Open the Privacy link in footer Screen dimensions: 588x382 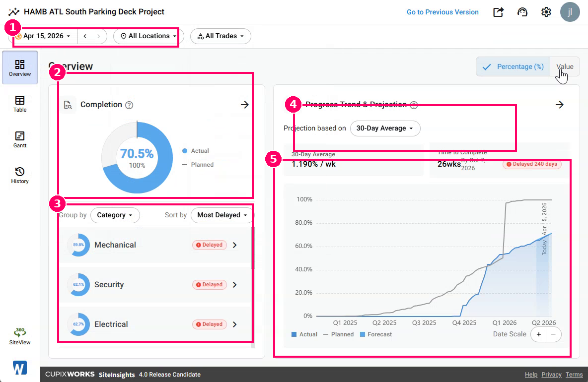coord(551,375)
